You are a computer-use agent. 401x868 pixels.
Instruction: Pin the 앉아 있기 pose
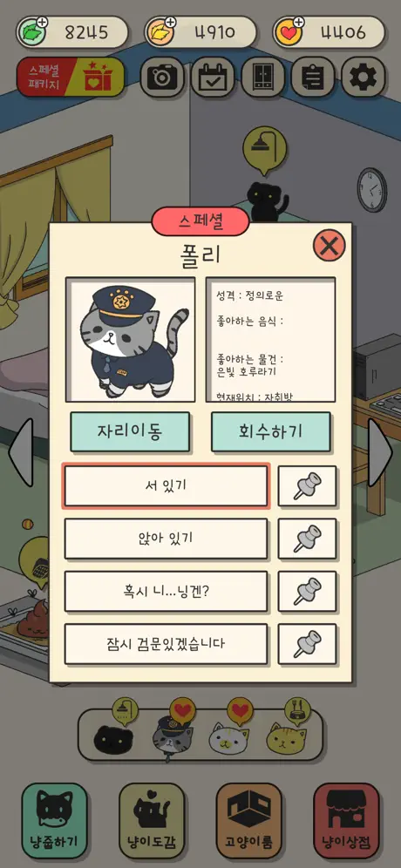(307, 539)
